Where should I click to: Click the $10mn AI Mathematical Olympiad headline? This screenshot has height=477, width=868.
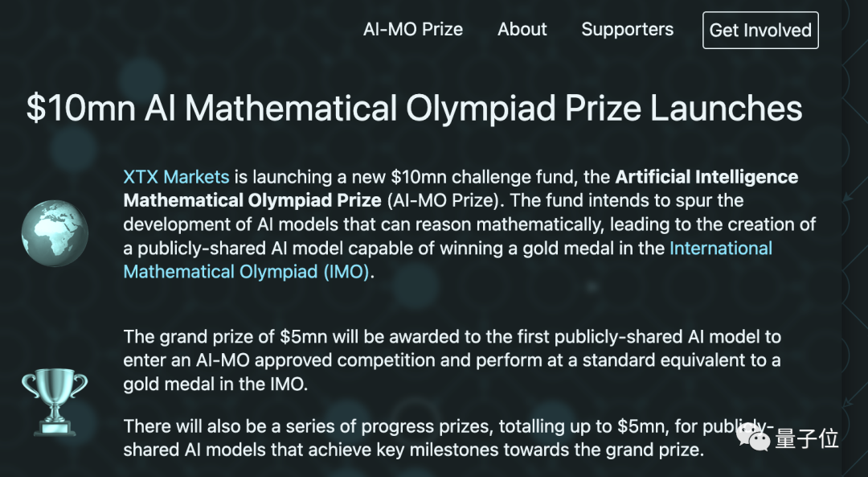pyautogui.click(x=414, y=108)
